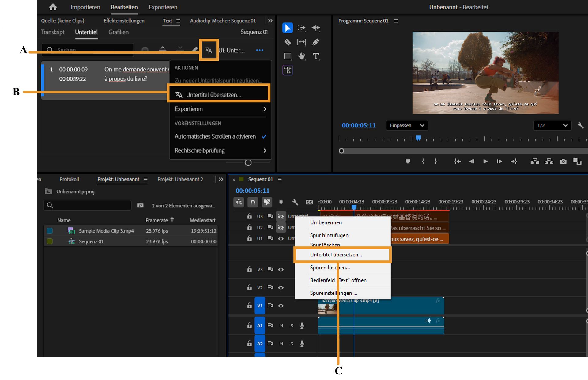Open the timeline wrench settings icon
This screenshot has height=380, width=588.
294,202
